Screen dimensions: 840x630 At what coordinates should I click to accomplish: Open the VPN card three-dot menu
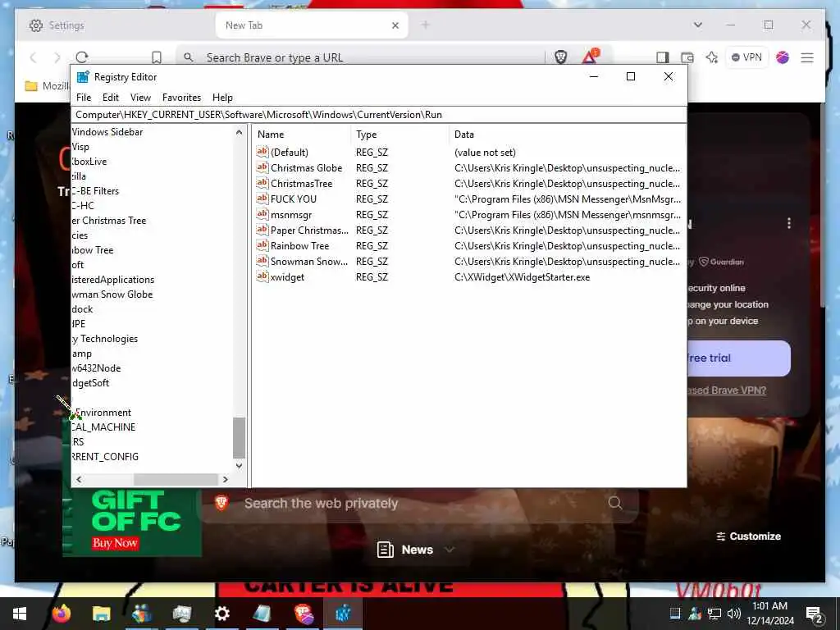pyautogui.click(x=788, y=223)
